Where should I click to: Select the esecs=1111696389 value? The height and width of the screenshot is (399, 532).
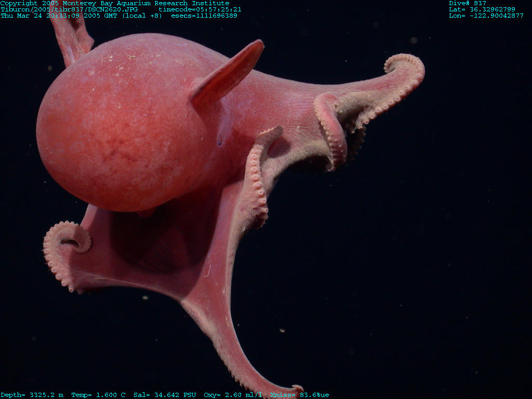point(204,16)
